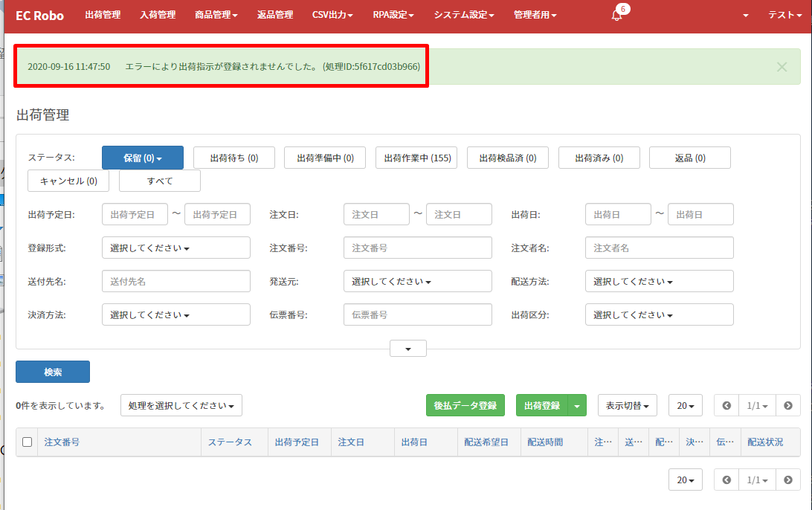Viewport: 812px width, 510px height.
Task: Open the 出荷区分 dropdown
Action: 660,314
